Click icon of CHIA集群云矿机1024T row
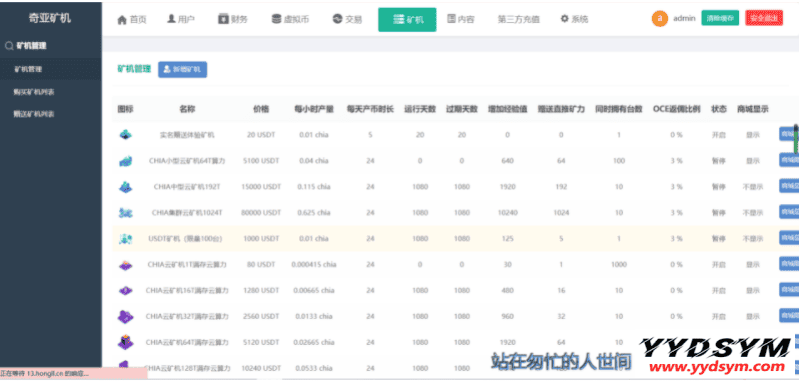 click(x=125, y=213)
